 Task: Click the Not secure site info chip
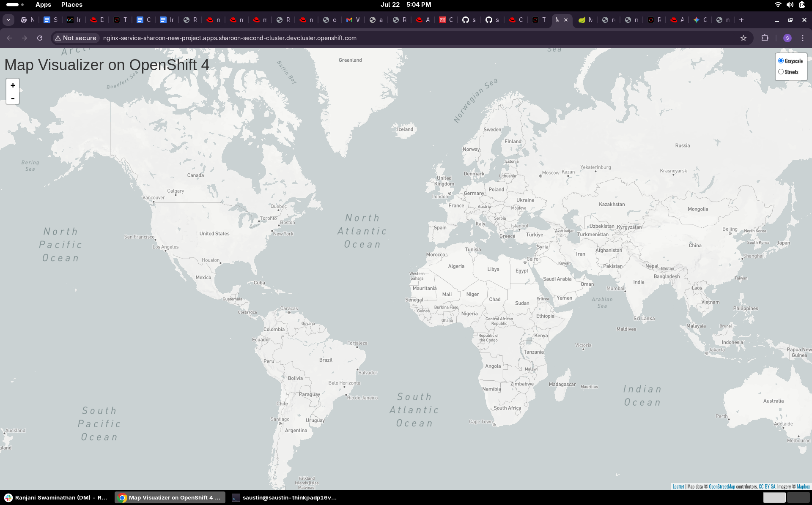pos(76,38)
